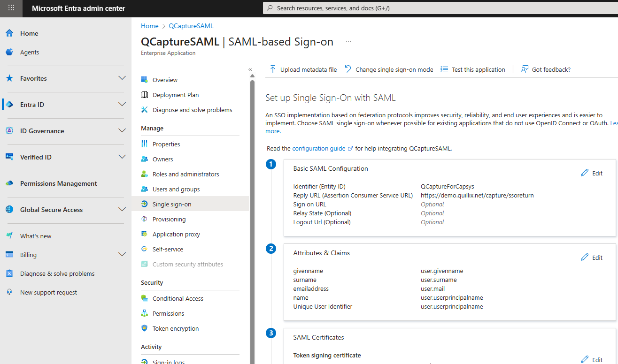Click the resource menu vertical scrollbar
618x364 pixels.
point(252,211)
